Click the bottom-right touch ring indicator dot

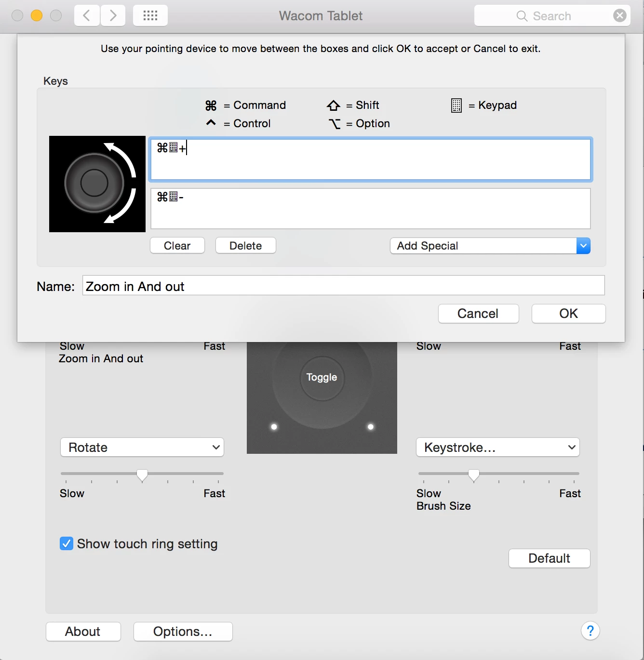click(x=371, y=427)
